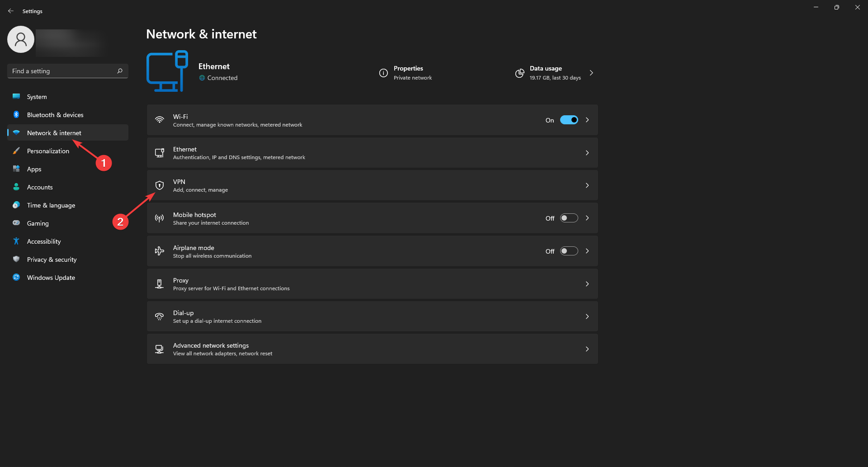Open Proxy row chevron arrow
This screenshot has width=868, height=467.
pos(587,284)
